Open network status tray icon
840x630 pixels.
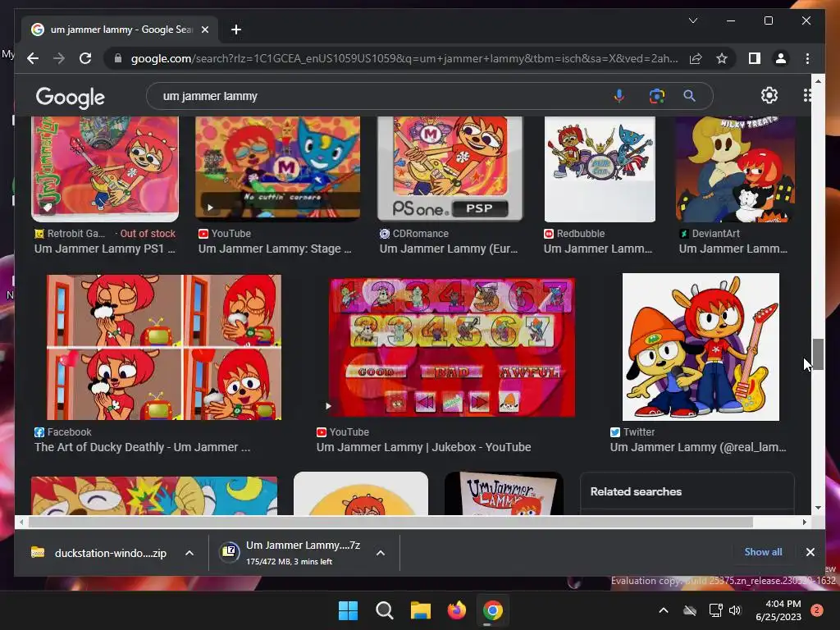(x=715, y=610)
